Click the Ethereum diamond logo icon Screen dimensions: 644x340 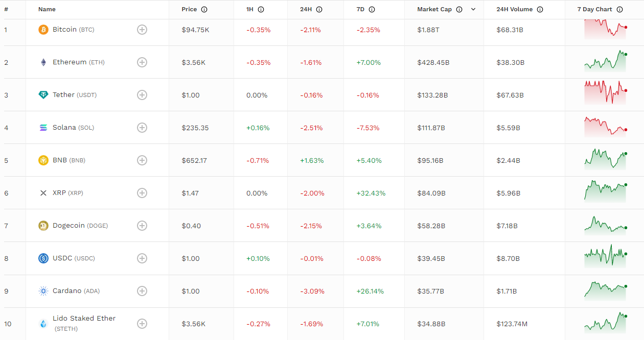point(43,62)
